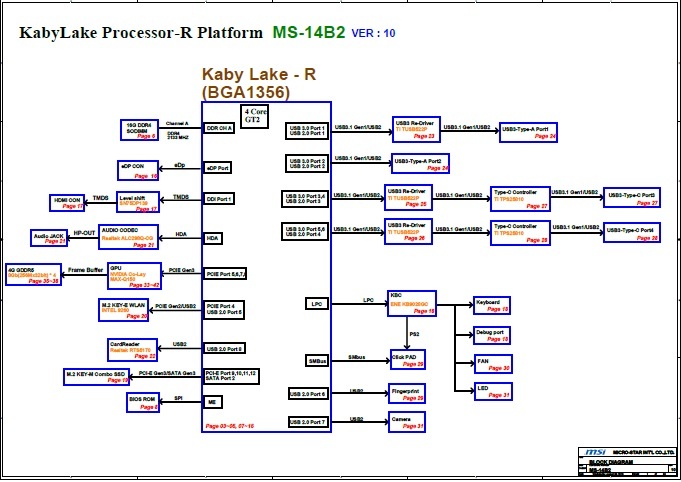Select the "Keyboard" block
The height and width of the screenshot is (482, 681).
click(x=492, y=305)
